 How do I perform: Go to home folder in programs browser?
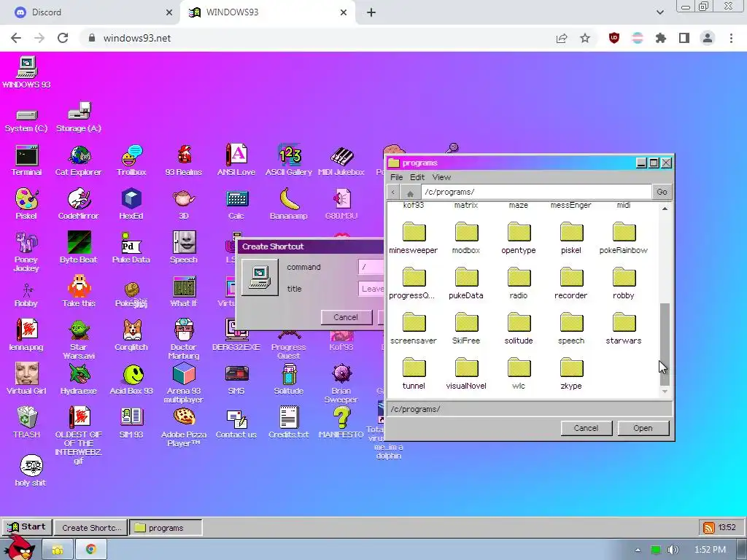tap(410, 192)
